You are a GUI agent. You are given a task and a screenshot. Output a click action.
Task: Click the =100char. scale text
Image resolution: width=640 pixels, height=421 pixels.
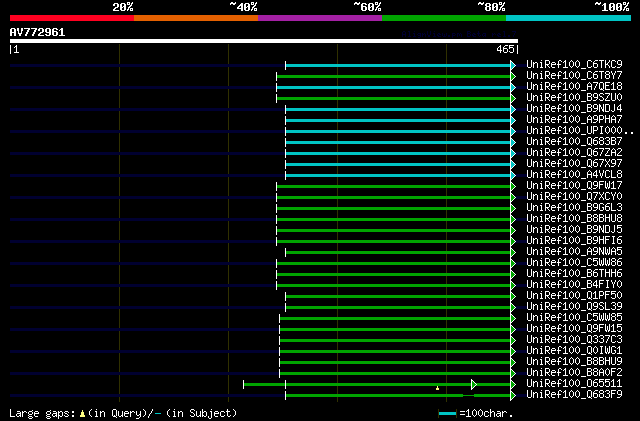(486, 414)
